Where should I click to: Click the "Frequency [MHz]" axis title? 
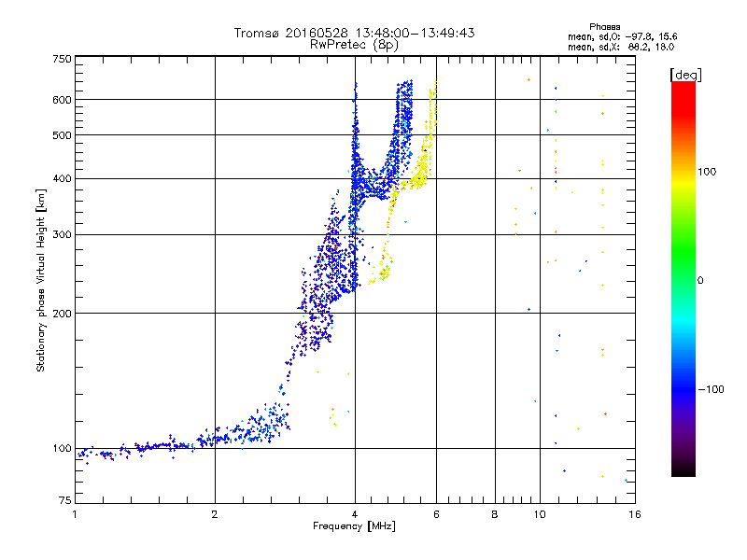click(354, 525)
